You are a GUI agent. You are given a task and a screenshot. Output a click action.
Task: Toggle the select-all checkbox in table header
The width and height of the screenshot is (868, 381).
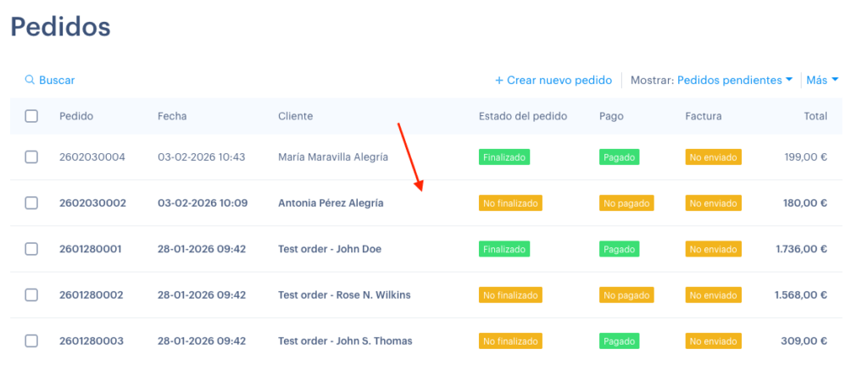(31, 116)
